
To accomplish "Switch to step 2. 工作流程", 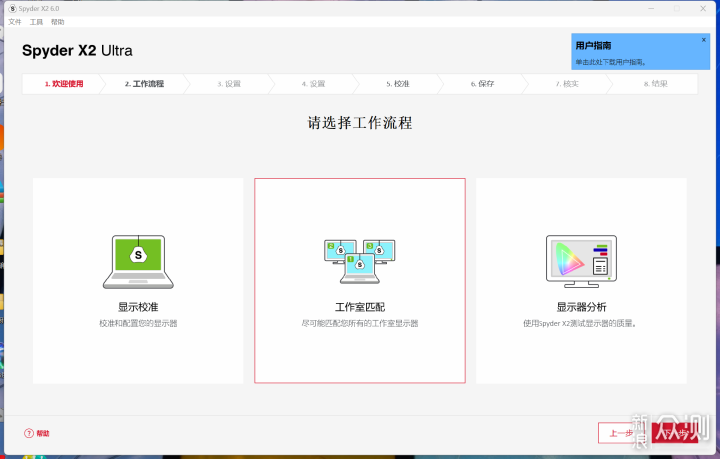I will coord(144,84).
